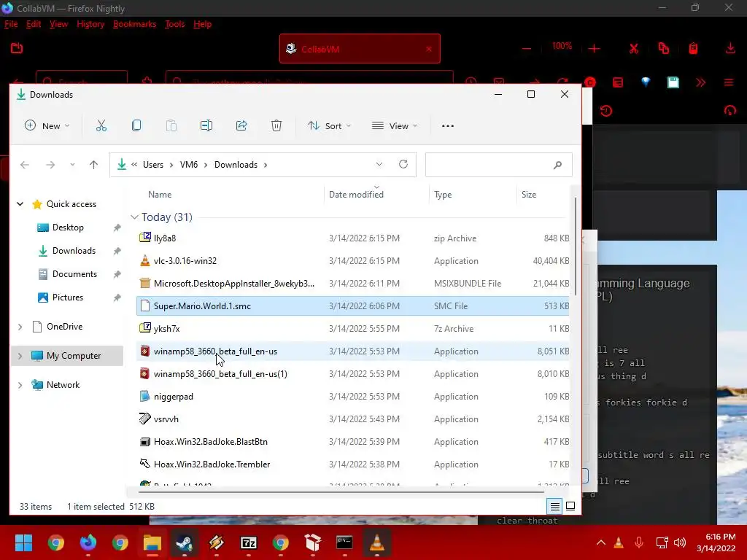This screenshot has height=560, width=747.
Task: Click Users in the breadcrumb path
Action: click(x=153, y=165)
